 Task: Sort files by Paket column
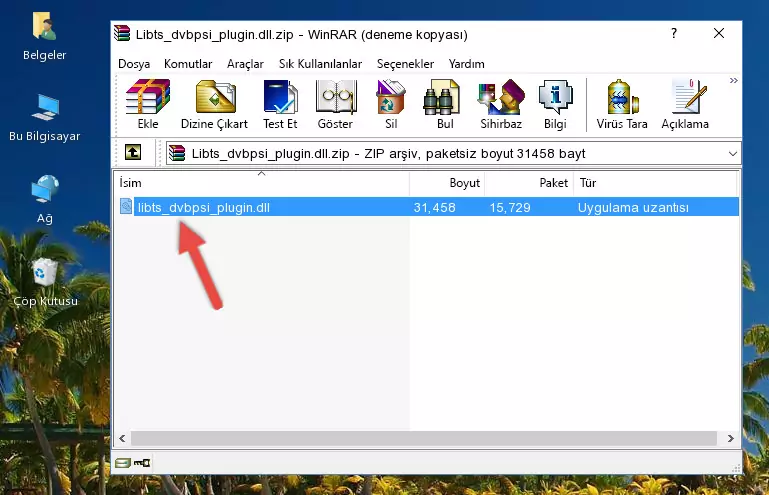tap(529, 183)
